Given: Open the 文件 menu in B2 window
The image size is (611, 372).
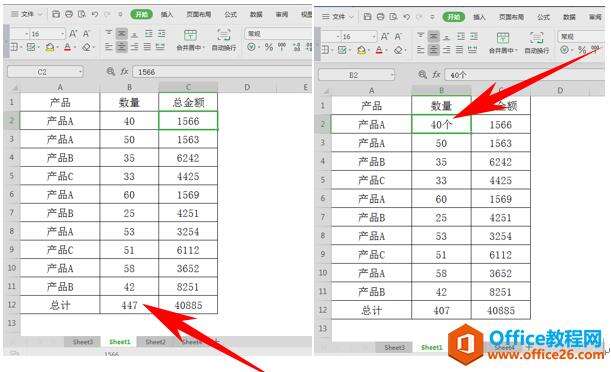Looking at the screenshot, I should tap(338, 17).
